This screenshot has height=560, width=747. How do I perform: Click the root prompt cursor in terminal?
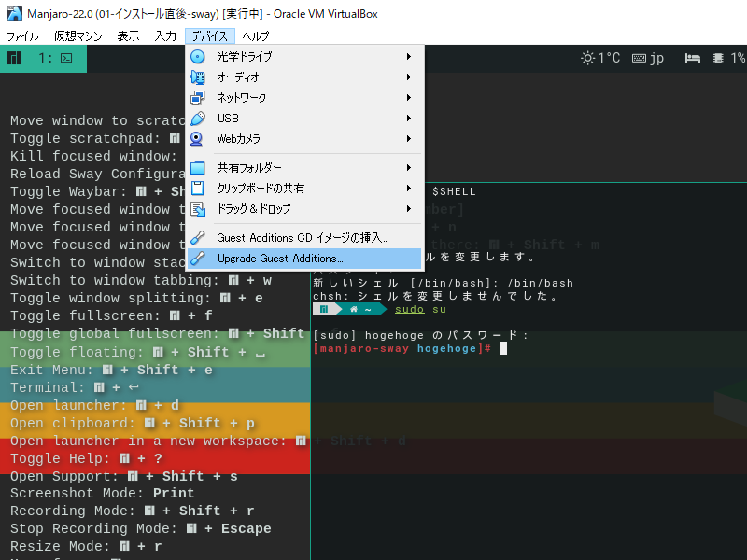[x=503, y=348]
